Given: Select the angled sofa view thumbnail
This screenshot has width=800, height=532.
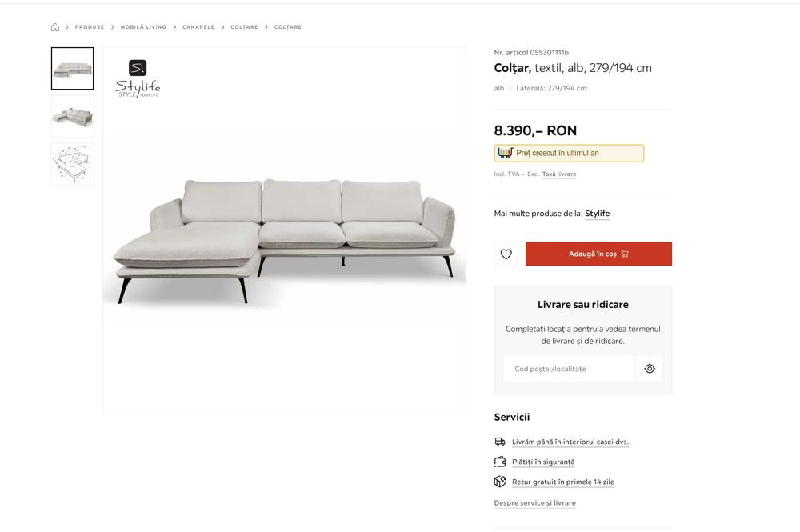Looking at the screenshot, I should pyautogui.click(x=73, y=117).
